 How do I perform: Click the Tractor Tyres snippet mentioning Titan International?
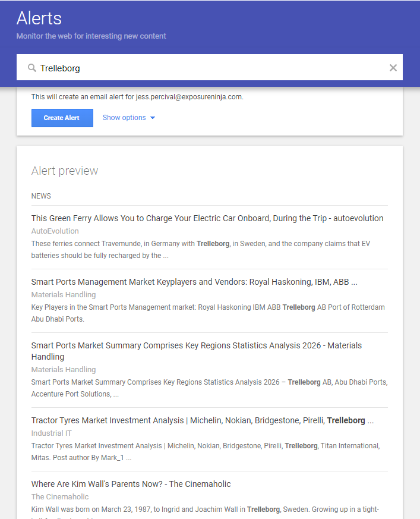coord(206,452)
